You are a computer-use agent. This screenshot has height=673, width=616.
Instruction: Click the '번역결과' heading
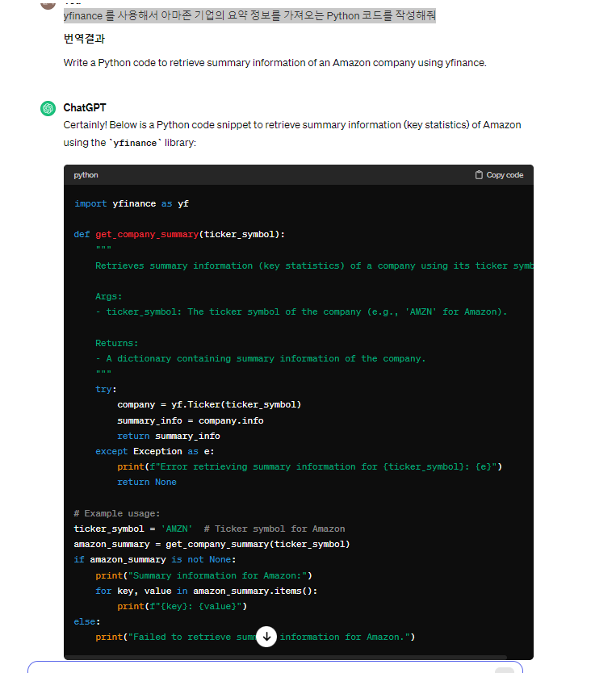click(x=84, y=39)
